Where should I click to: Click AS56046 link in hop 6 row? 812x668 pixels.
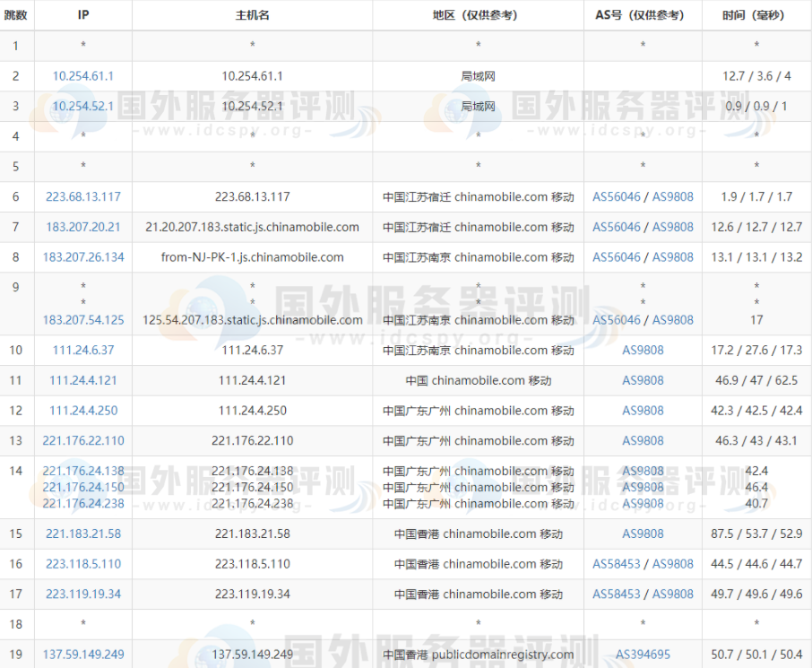click(617, 196)
